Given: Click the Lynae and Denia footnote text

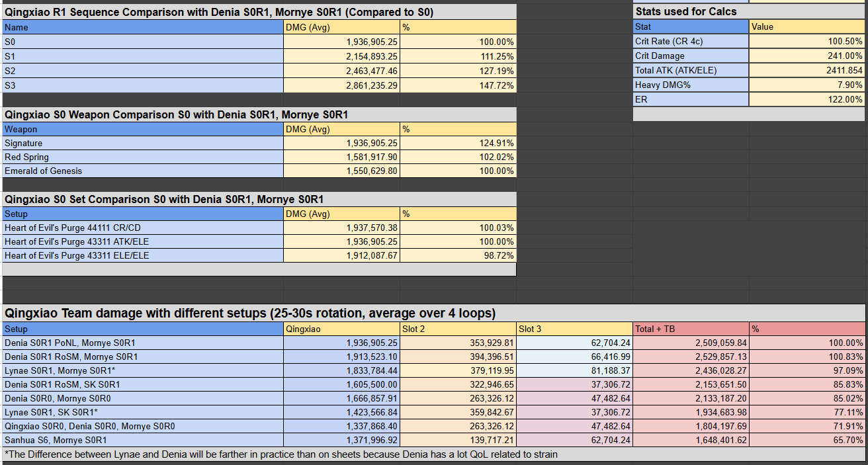Looking at the screenshot, I should pyautogui.click(x=281, y=454).
